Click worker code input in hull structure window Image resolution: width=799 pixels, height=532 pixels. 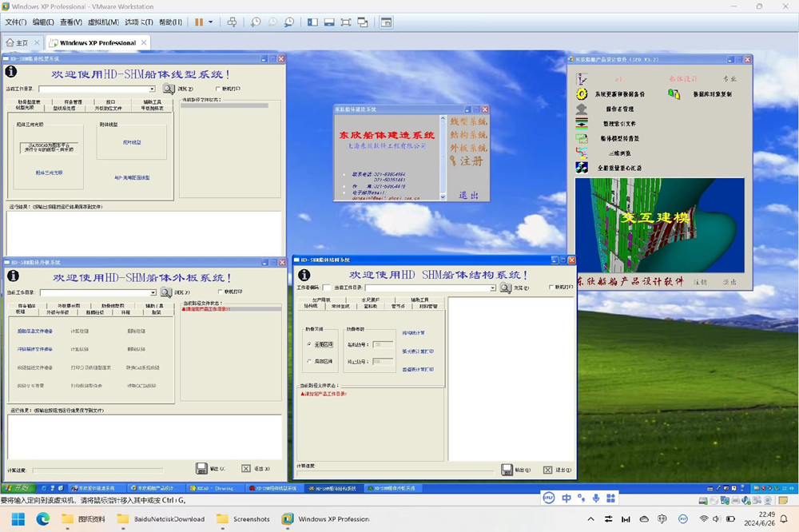[x=326, y=288]
